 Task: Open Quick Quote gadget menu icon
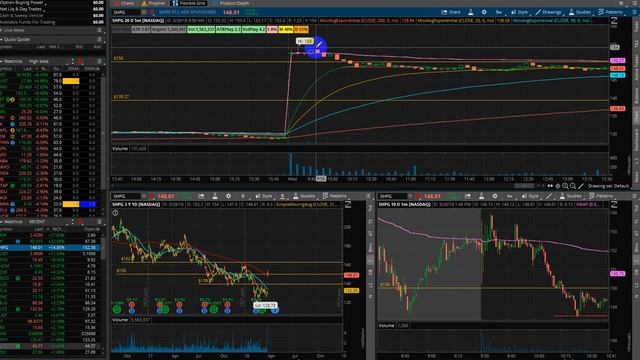pos(99,39)
